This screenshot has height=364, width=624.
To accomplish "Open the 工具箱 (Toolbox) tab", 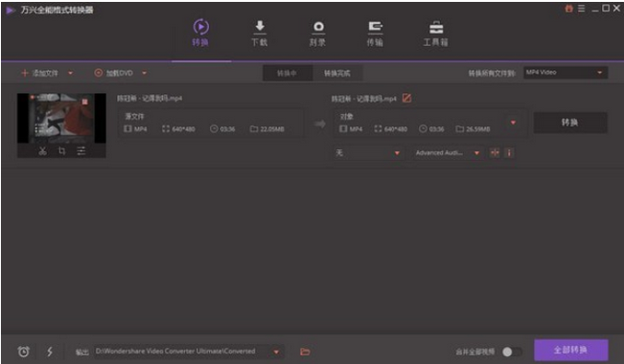I will pyautogui.click(x=436, y=34).
